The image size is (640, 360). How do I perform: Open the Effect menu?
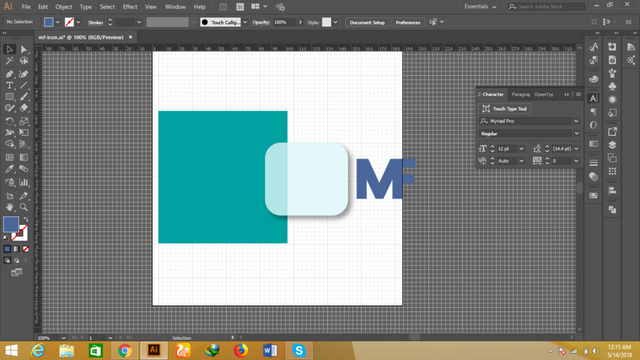(130, 7)
